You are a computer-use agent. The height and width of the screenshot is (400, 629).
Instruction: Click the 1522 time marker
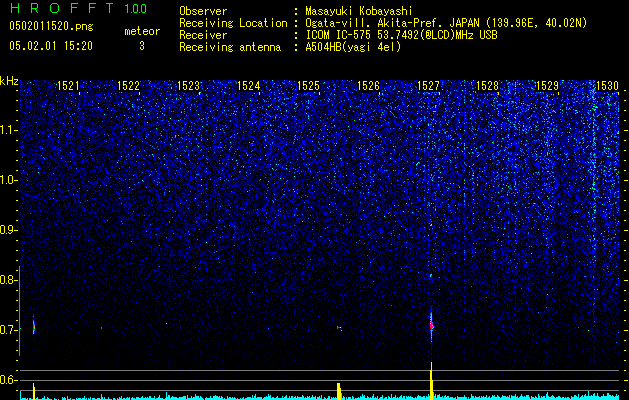[128, 86]
